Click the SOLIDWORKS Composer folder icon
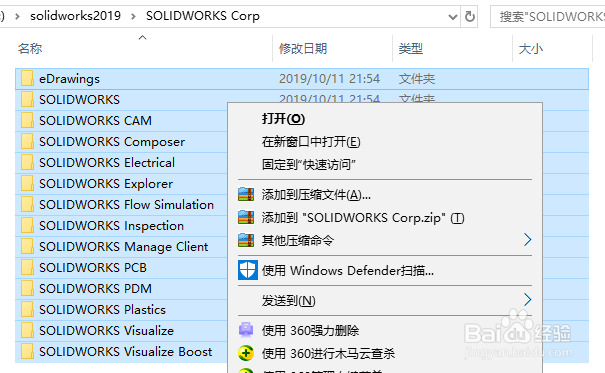 tap(27, 142)
